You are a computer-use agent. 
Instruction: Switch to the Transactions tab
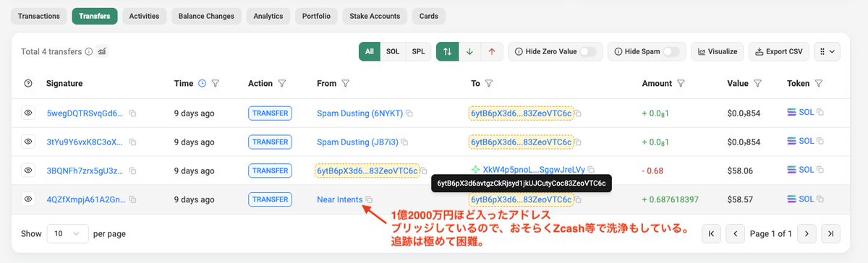40,15
